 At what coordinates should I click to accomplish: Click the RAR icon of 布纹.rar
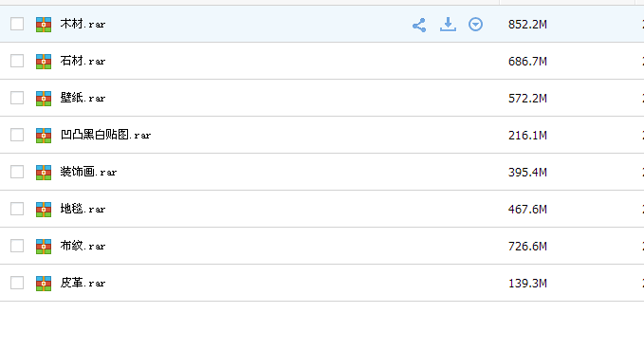coord(44,247)
